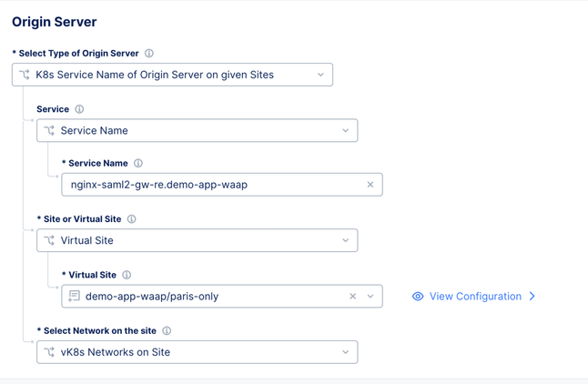
Task: Click the arrow right of View Configuration
Action: click(532, 297)
